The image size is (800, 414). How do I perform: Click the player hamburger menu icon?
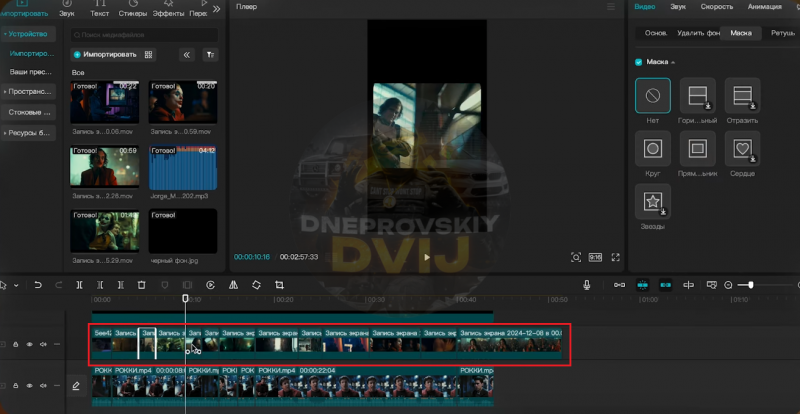click(611, 7)
